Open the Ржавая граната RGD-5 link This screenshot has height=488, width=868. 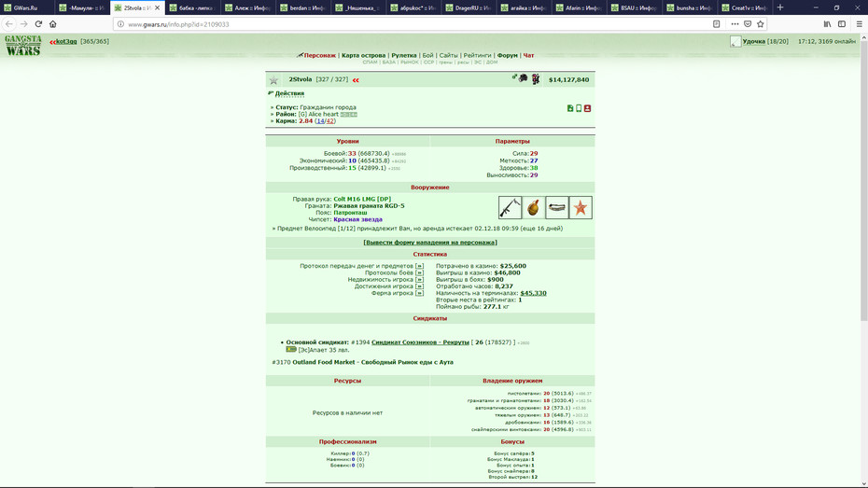(369, 206)
